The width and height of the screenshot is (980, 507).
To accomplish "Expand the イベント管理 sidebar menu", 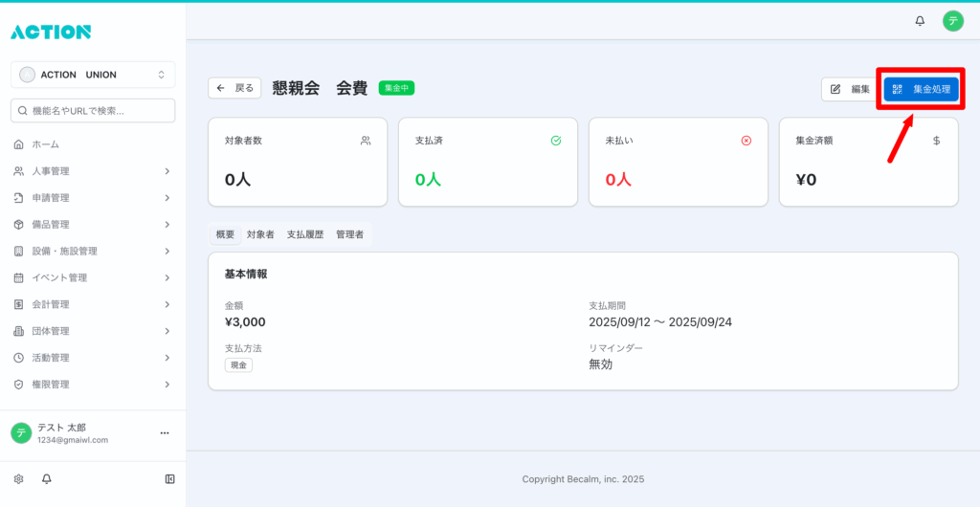I will click(93, 277).
